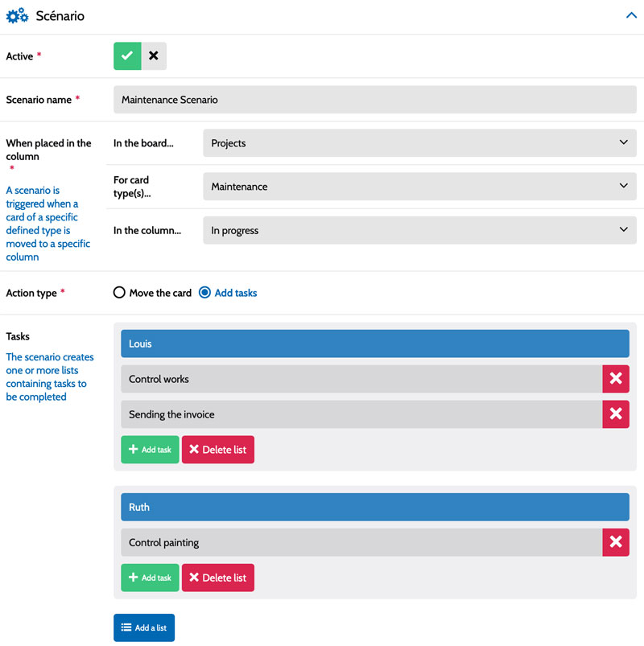Screen dimensions: 644x646
Task: Click the Scénario gears icon
Action: point(17,16)
